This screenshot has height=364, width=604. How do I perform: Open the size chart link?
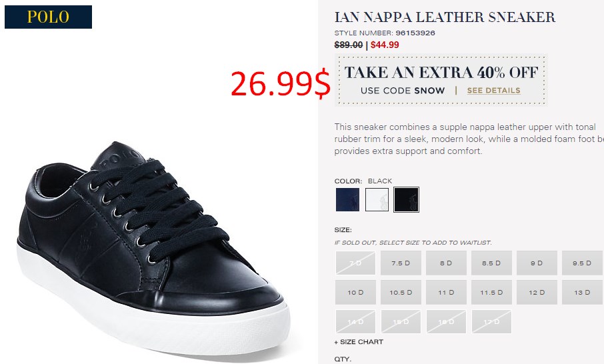point(359,341)
